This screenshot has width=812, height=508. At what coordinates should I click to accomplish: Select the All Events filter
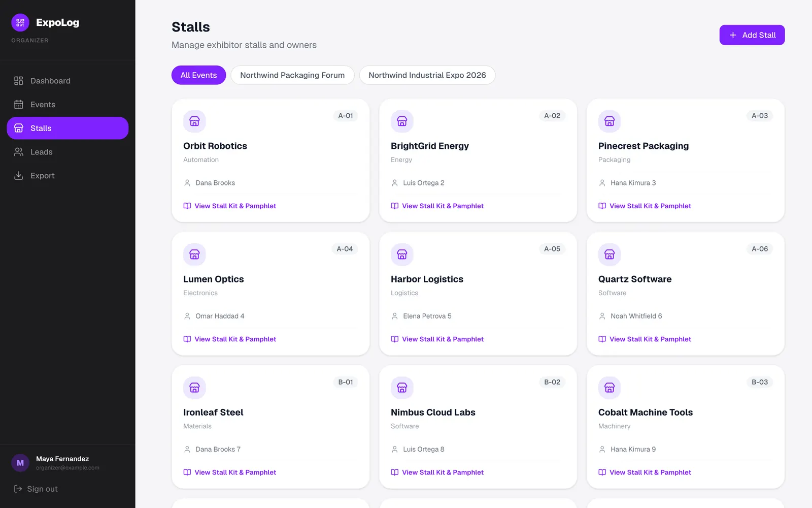198,75
